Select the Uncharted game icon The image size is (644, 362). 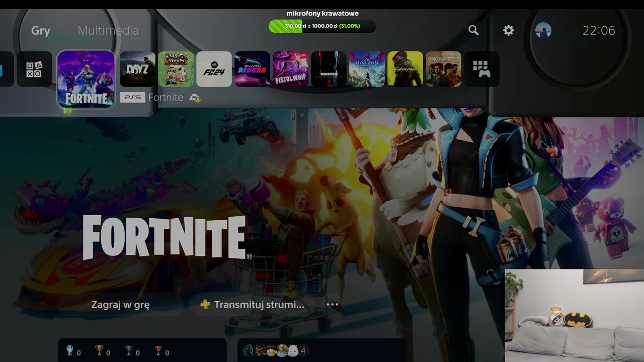443,69
